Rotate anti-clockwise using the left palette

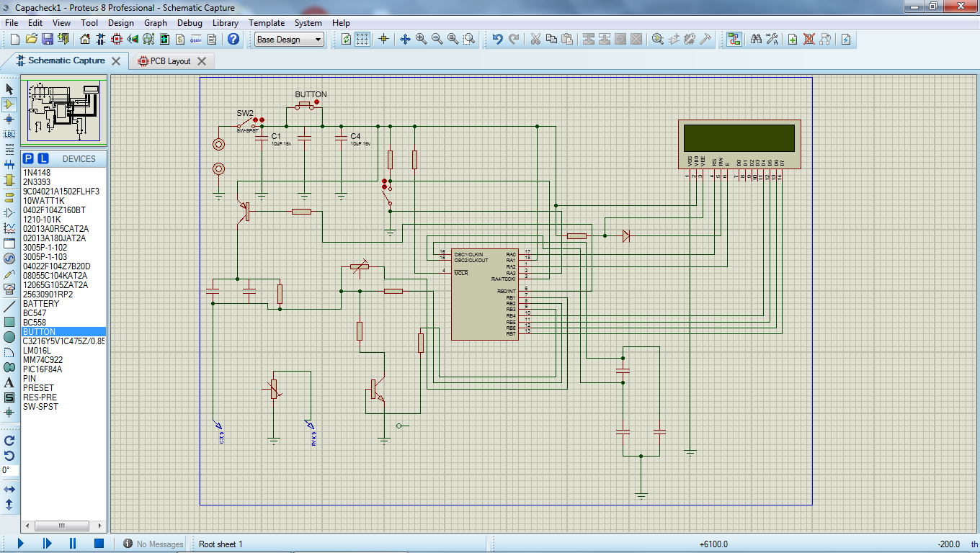pos(9,455)
